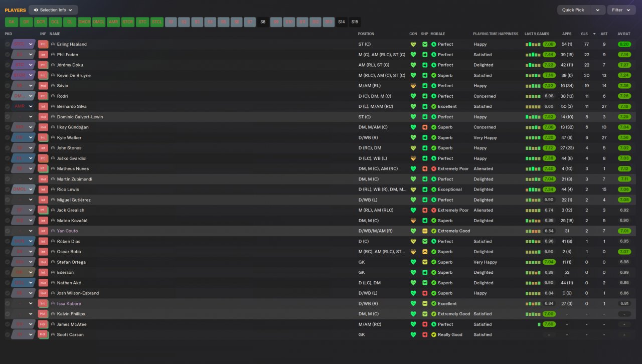Click the morale icon for Matheus Nunes
This screenshot has width=642, height=364.
(434, 169)
